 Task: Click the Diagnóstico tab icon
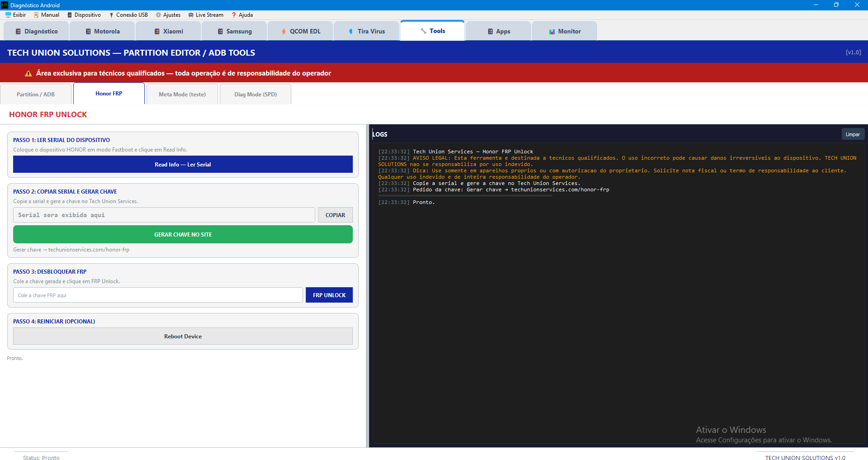18,32
